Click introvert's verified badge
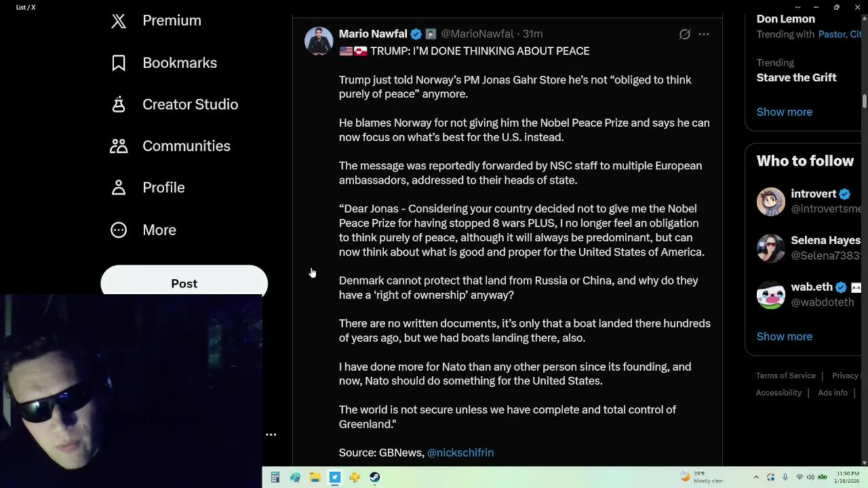This screenshot has height=488, width=868. point(844,194)
